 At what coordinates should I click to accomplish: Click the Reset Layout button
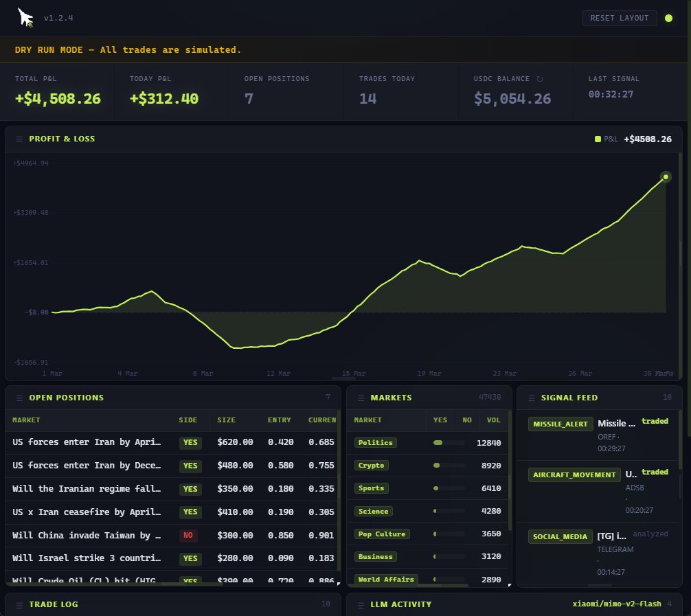619,18
